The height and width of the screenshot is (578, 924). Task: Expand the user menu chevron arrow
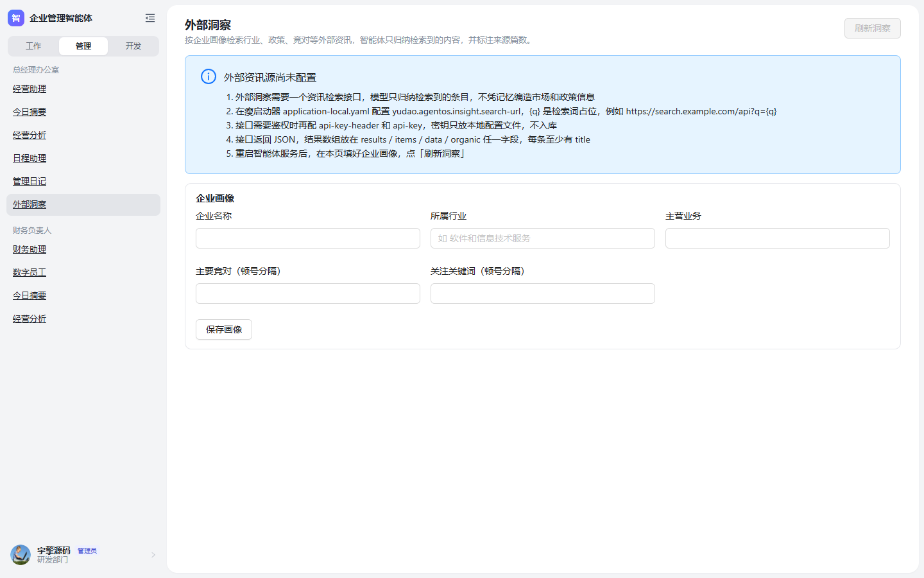click(153, 555)
